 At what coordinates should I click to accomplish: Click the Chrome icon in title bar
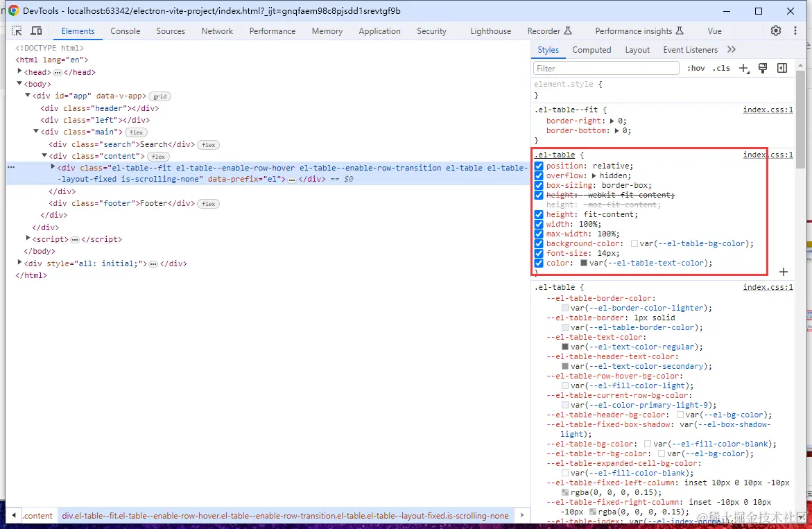[x=13, y=11]
